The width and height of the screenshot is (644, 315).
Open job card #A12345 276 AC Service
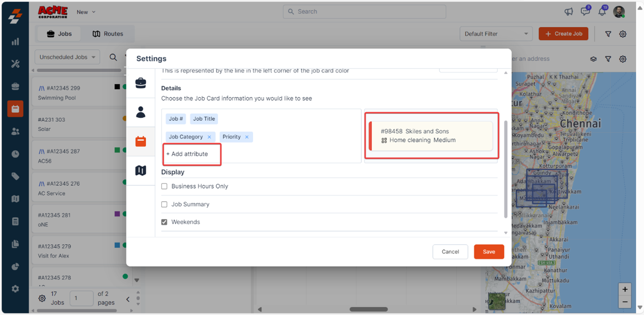(x=80, y=188)
